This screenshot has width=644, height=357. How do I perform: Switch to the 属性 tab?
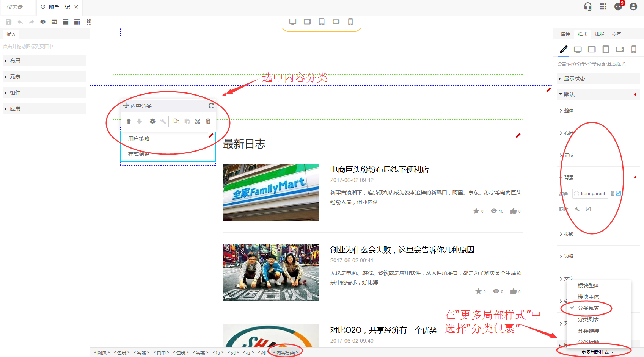coord(565,34)
